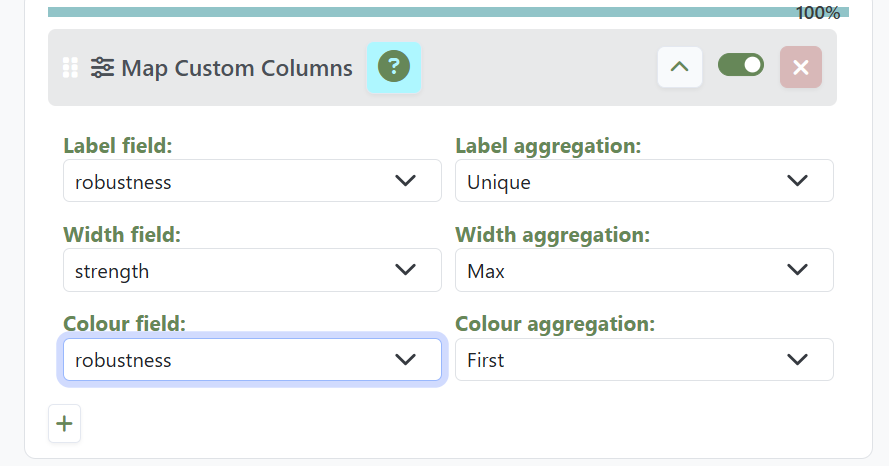Click the 'Width aggregation:' caption

552,235
